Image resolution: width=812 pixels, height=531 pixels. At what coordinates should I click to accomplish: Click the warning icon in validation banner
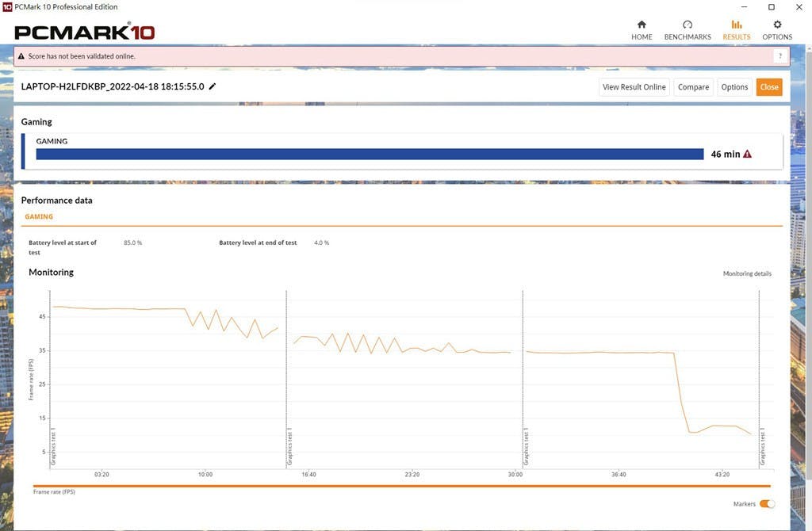tap(21, 56)
